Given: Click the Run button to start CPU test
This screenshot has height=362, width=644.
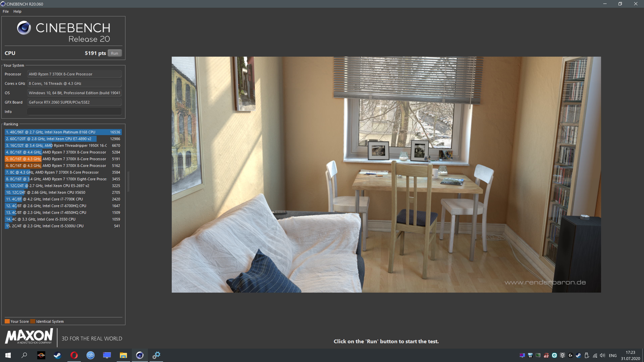Looking at the screenshot, I should point(115,53).
